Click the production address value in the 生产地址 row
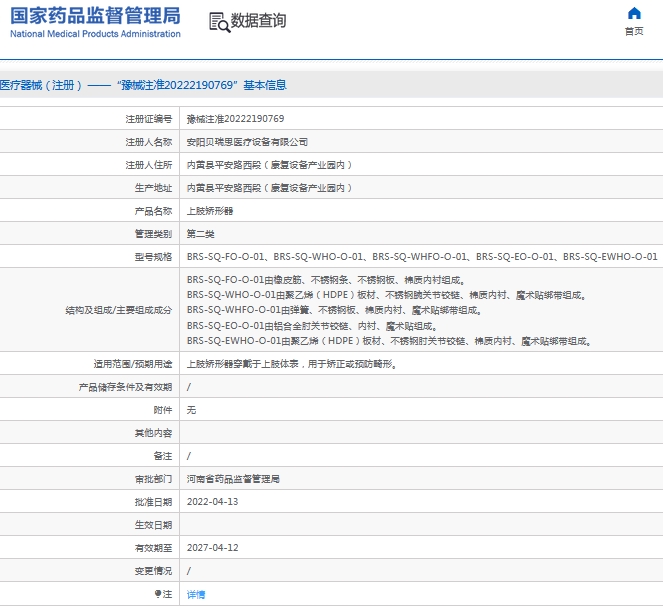Viewport: 663px width, 606px height. tap(269, 188)
